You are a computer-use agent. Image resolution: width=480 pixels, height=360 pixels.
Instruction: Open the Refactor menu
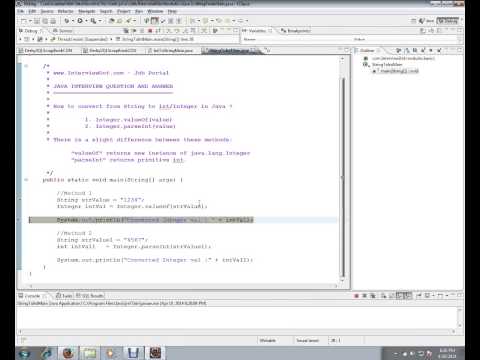(x=65, y=11)
